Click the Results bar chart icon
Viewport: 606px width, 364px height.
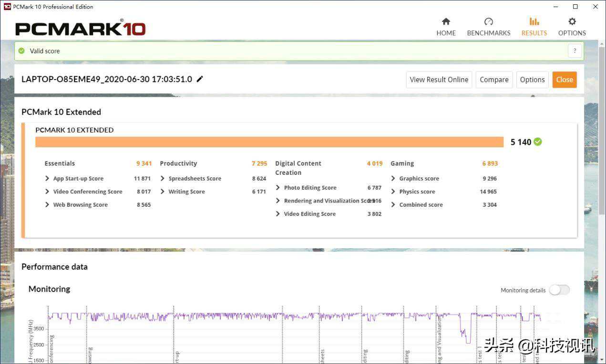pyautogui.click(x=534, y=21)
